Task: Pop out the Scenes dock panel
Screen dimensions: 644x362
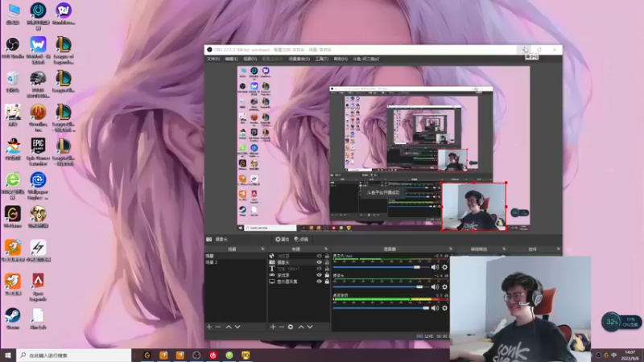Action: (x=263, y=249)
